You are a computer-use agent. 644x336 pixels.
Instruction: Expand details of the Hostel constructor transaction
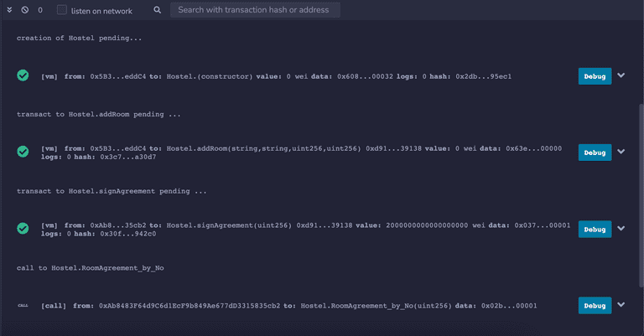point(621,75)
